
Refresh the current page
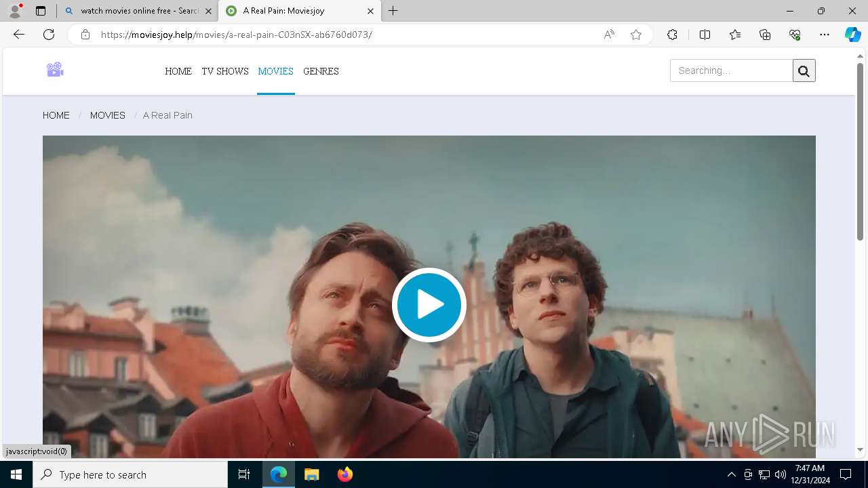49,35
